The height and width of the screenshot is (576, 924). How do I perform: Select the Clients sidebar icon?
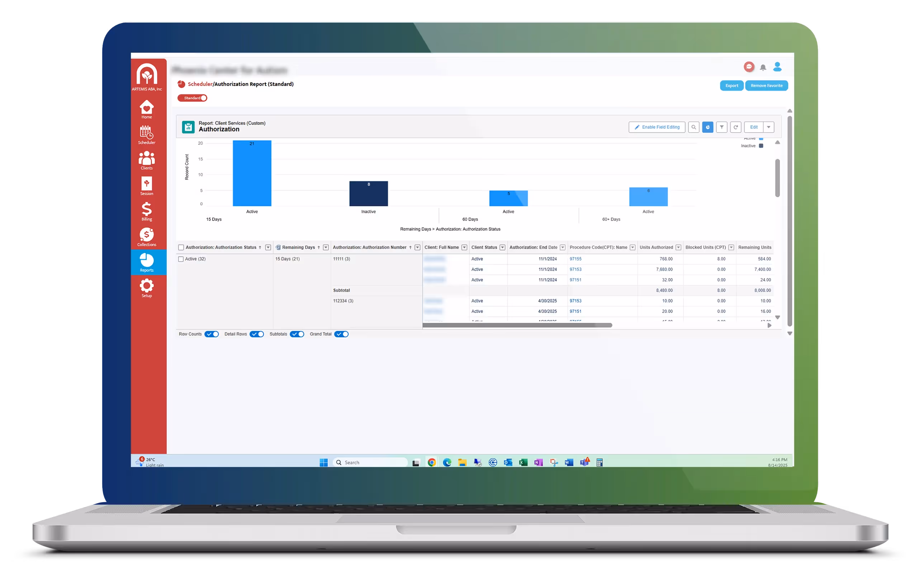click(146, 160)
